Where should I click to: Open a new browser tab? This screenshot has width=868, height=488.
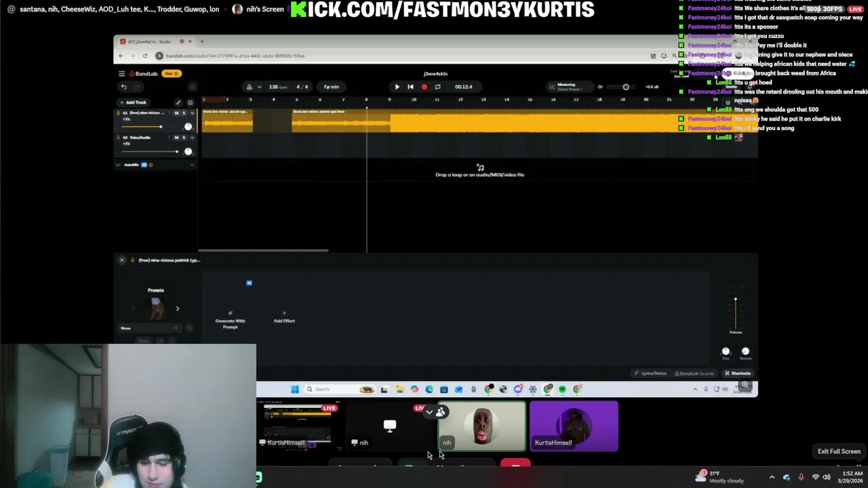[x=201, y=41]
